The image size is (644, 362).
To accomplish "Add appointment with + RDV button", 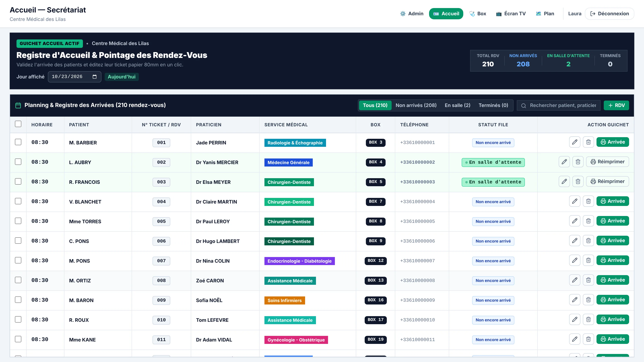I will click(x=616, y=105).
